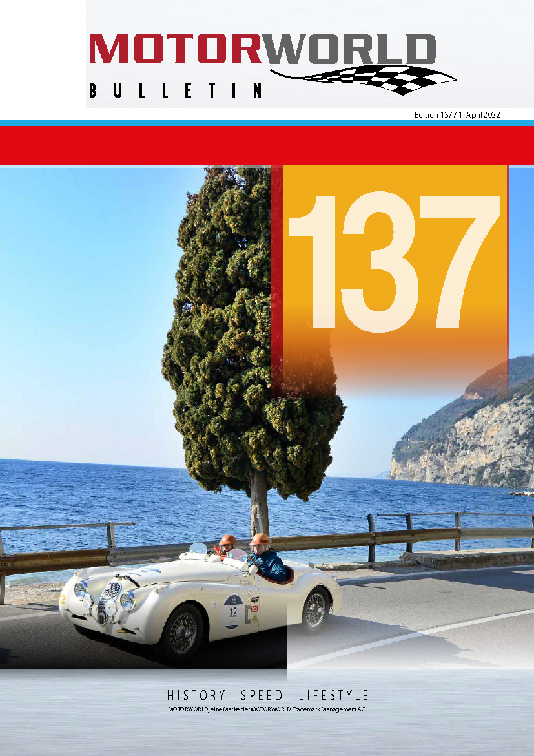Click the MOTORWORLD masthead title
Image resolution: width=534 pixels, height=756 pixels.
(x=263, y=48)
